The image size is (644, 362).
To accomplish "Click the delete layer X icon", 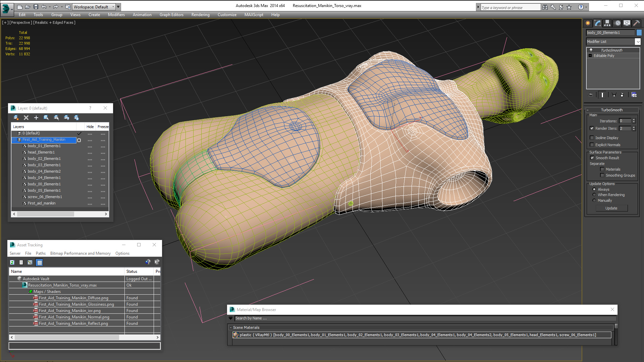I will 26,118.
